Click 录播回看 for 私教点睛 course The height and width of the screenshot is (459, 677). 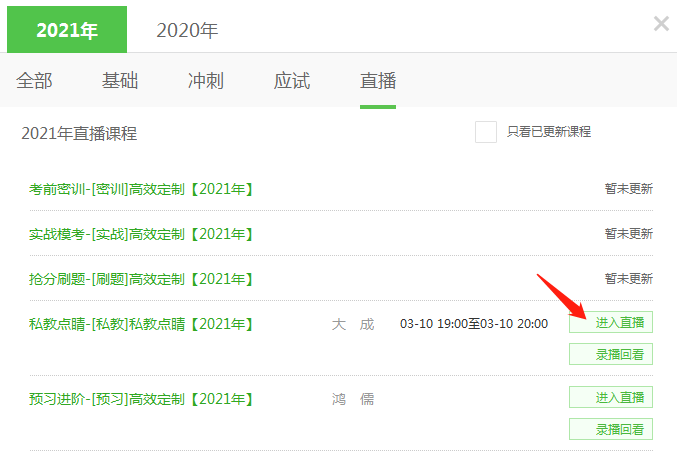[x=611, y=354]
